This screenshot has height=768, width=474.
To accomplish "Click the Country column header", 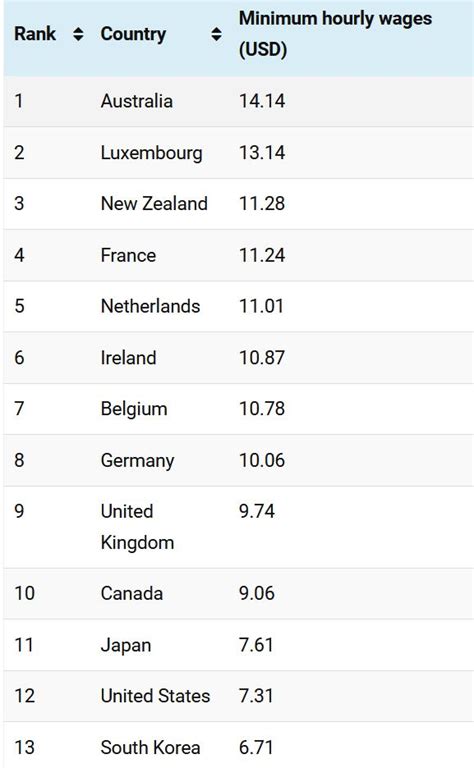I will coord(133,34).
